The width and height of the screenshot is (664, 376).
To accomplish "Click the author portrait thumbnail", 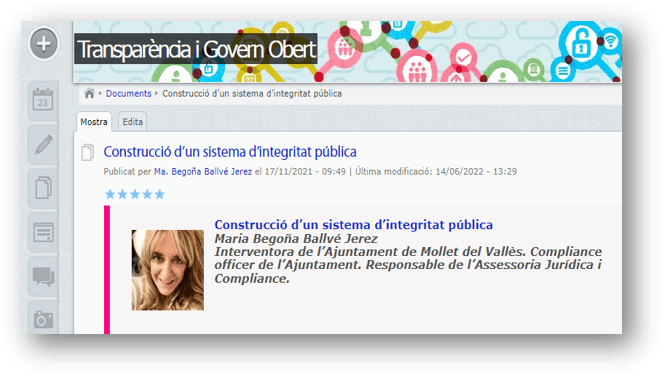I will (x=168, y=270).
